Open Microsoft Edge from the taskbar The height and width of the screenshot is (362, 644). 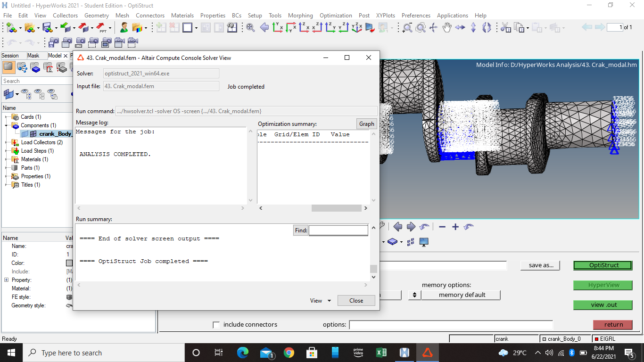click(x=242, y=353)
